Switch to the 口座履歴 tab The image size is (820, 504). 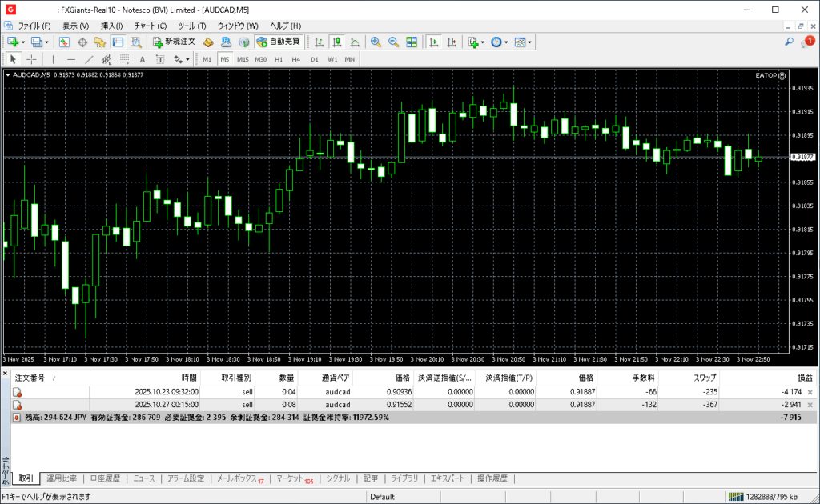[104, 478]
